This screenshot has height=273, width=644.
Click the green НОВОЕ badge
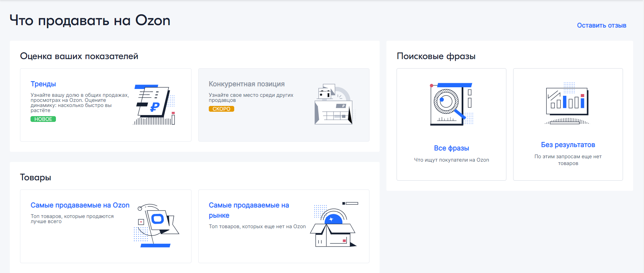click(x=43, y=119)
